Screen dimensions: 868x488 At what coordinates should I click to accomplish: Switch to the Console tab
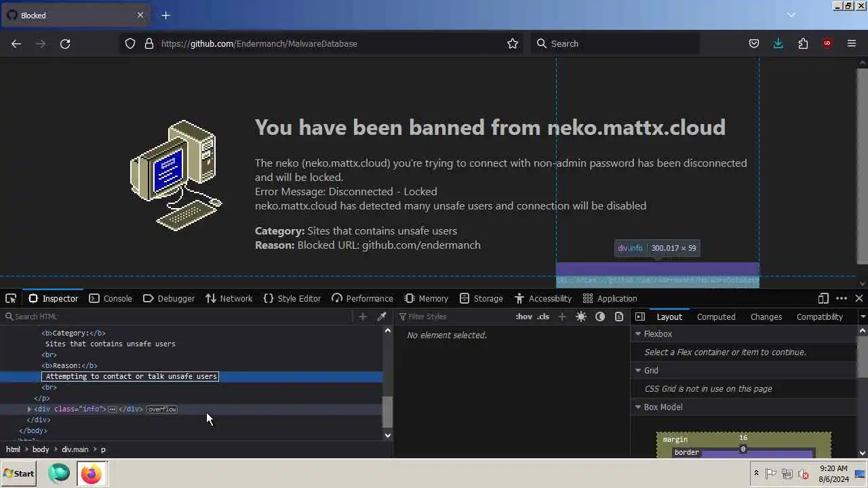[x=111, y=298]
